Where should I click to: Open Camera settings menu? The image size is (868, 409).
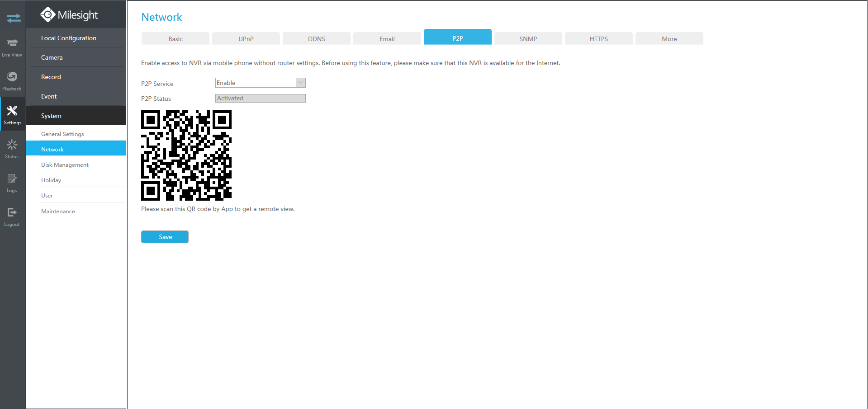pos(76,57)
